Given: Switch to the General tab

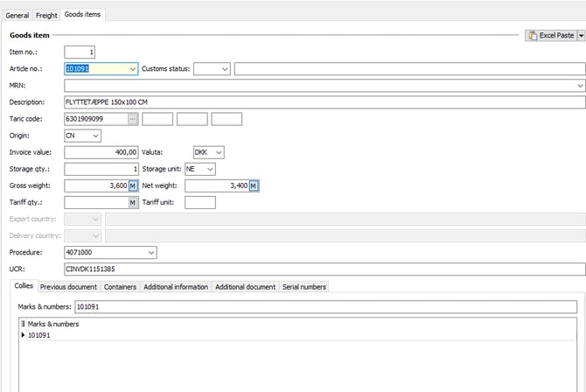Looking at the screenshot, I should pos(17,15).
